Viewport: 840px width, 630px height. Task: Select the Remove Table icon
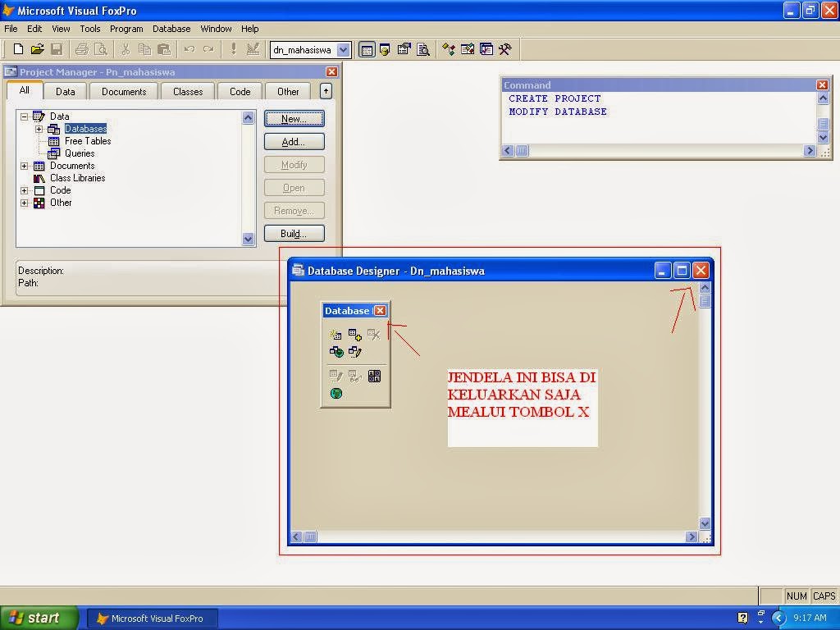[x=374, y=334]
